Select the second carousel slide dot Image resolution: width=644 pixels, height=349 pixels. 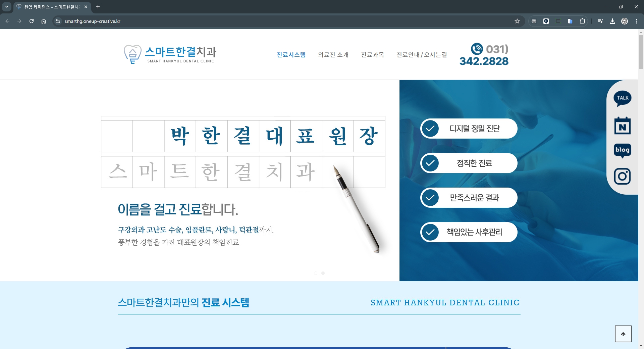[x=323, y=273]
